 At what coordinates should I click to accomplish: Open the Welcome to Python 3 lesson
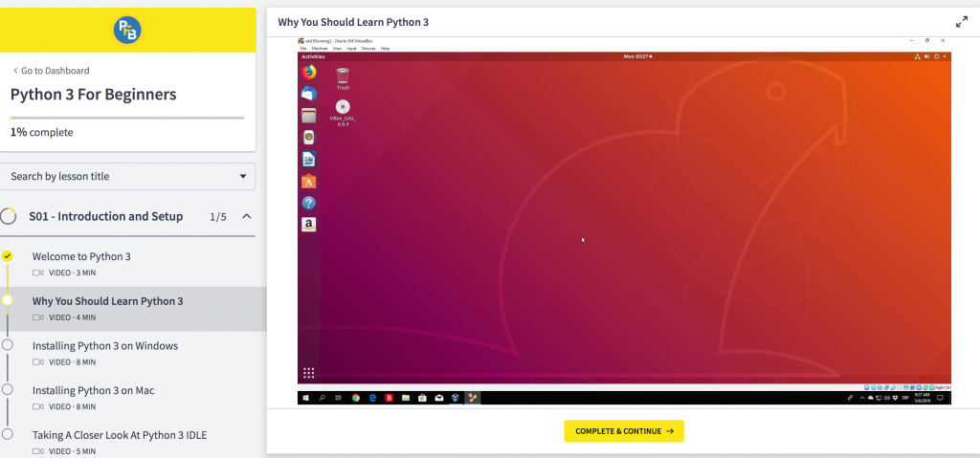[x=81, y=256]
